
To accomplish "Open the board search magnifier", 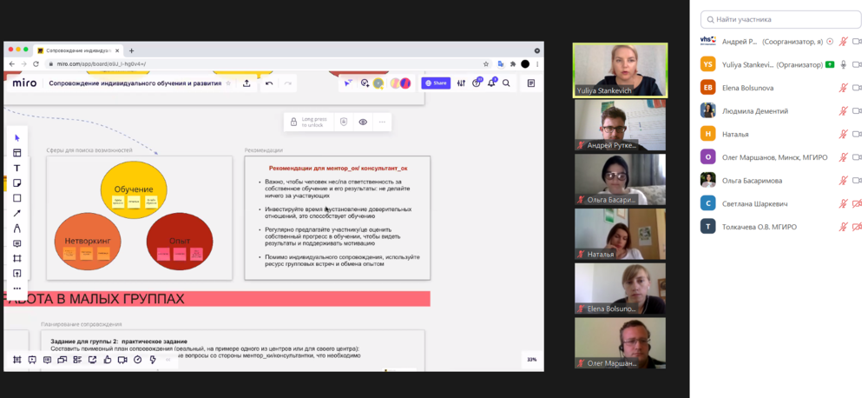I will click(506, 83).
